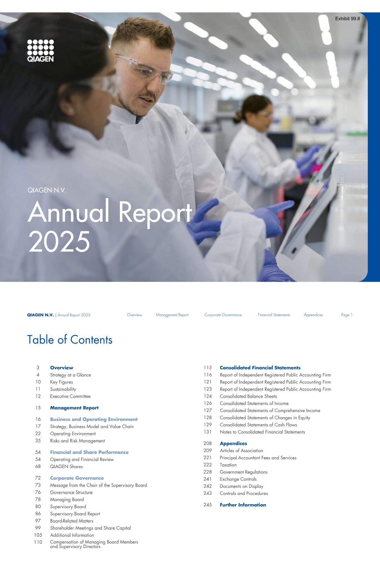Jump to the 'Sustainability' contents entry

click(63, 389)
